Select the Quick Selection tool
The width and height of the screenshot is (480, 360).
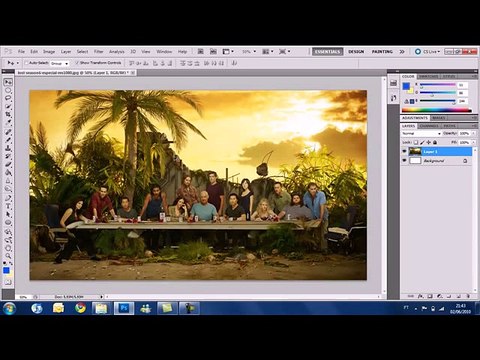[x=8, y=107]
